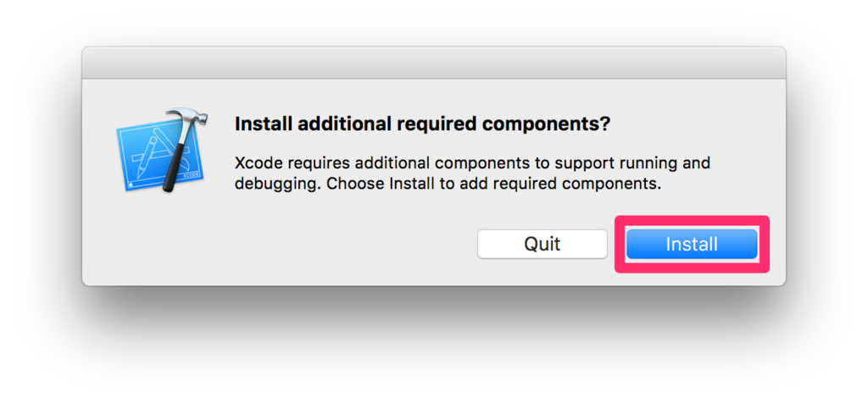Screen dimensions: 868x403
Task: Click the question mark ending the heading
Action: click(x=604, y=124)
